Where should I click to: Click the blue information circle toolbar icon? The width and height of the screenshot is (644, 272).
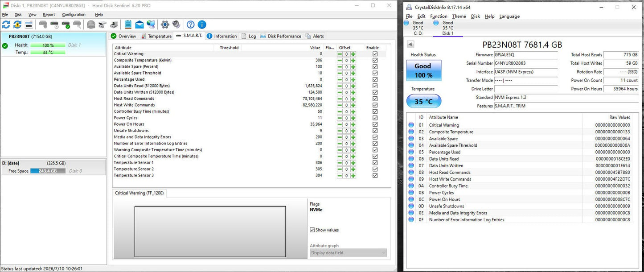pyautogui.click(x=202, y=25)
